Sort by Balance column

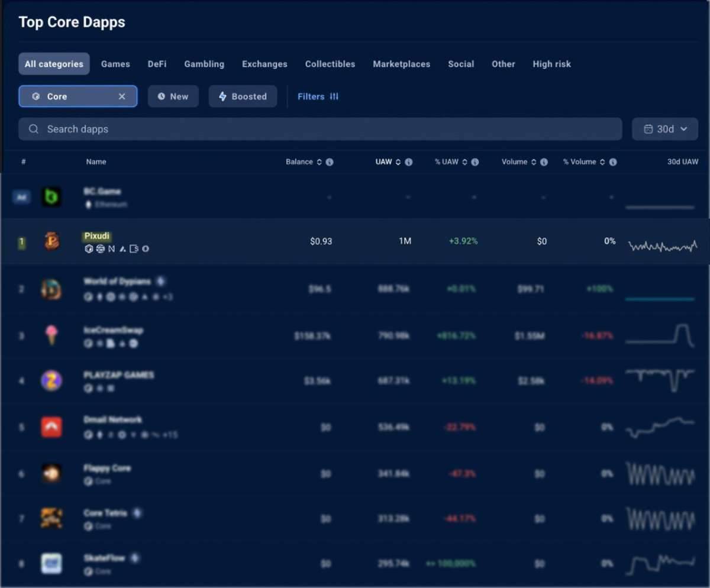coord(304,161)
